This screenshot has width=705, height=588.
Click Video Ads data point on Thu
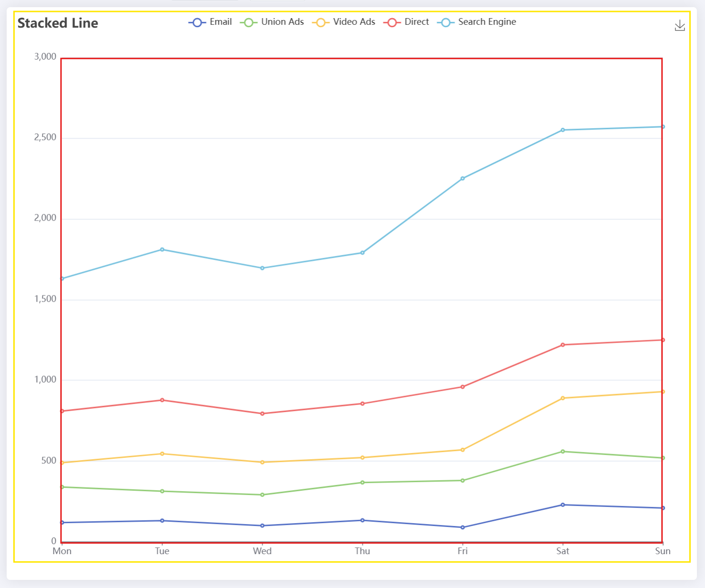(362, 458)
